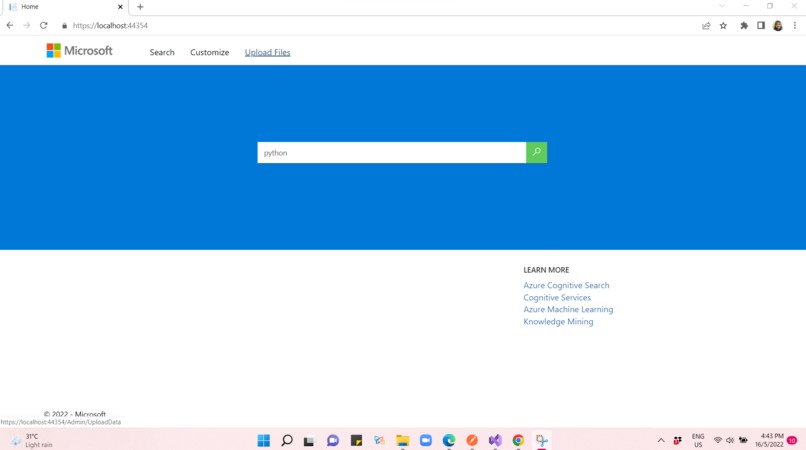Click the LEARN MORE heading
Image resolution: width=806 pixels, height=450 pixels.
point(546,270)
